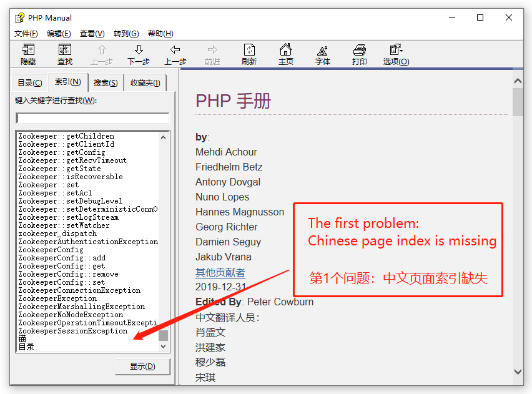Image resolution: width=532 pixels, height=394 pixels.
Task: Maximize the PHP Manual window
Action: point(480,17)
